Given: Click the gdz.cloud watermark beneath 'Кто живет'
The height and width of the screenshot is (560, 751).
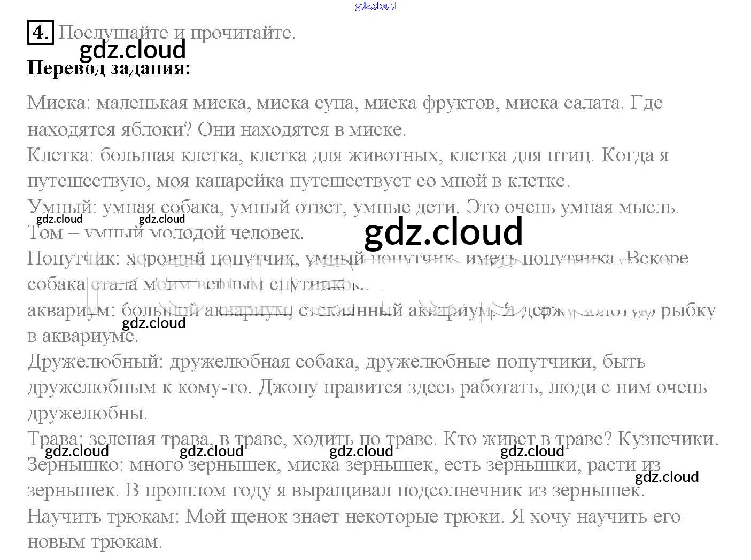Looking at the screenshot, I should (x=532, y=452).
